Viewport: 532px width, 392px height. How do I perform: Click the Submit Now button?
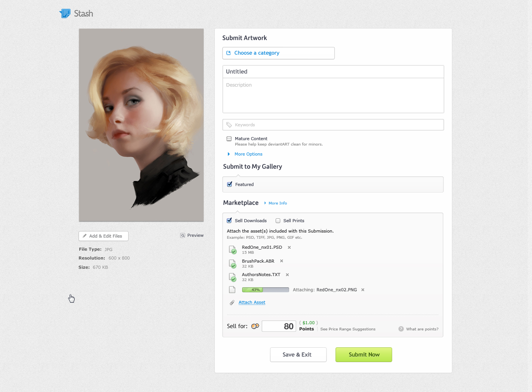tap(363, 354)
